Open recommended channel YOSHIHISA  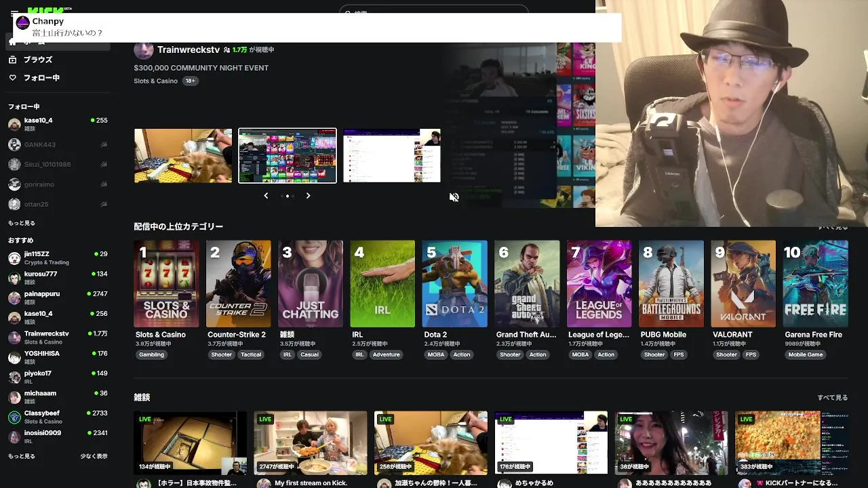click(58, 357)
